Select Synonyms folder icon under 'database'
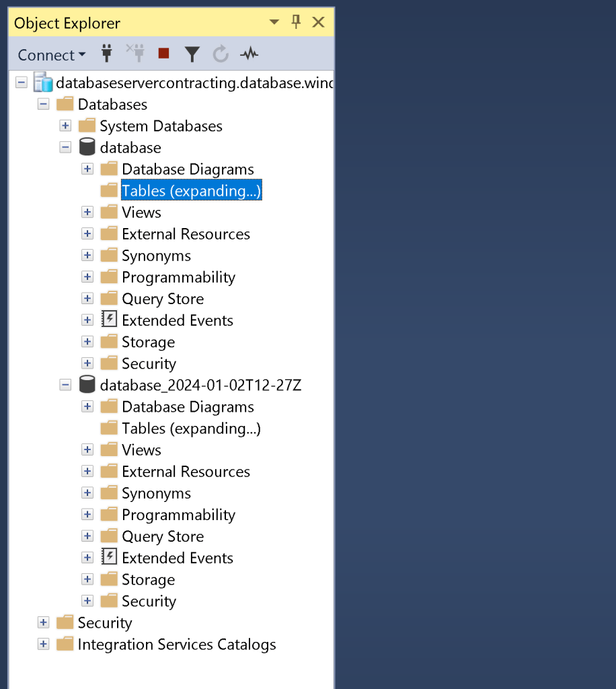616x689 pixels. [x=109, y=255]
